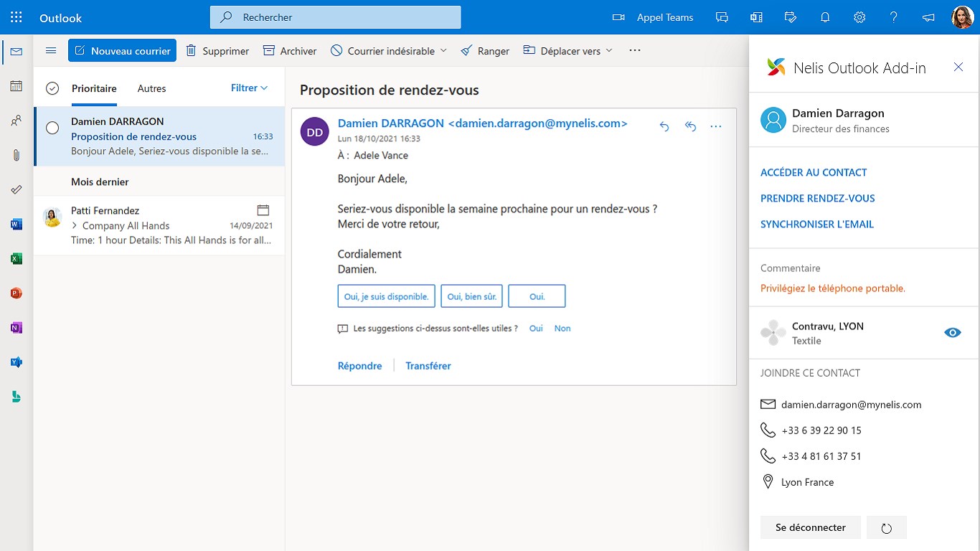The height and width of the screenshot is (551, 980).
Task: Expand the Company All Hands conversation chevron
Action: coord(75,225)
